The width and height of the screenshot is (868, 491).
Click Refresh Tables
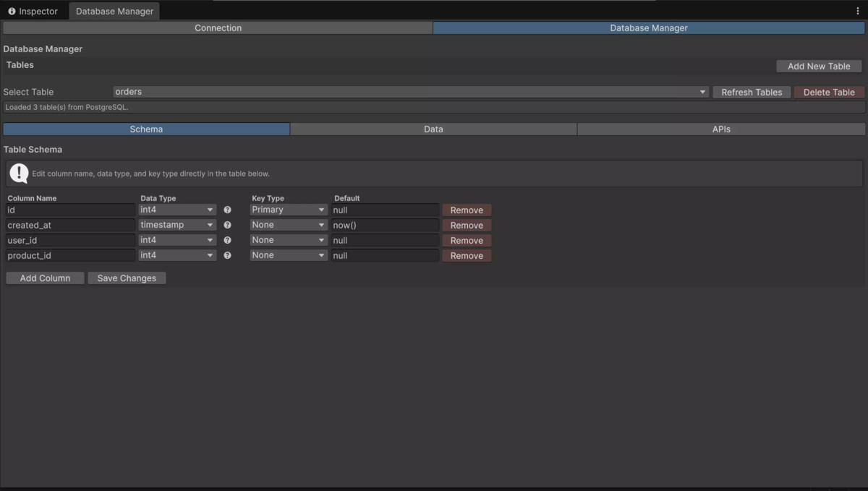click(x=752, y=92)
